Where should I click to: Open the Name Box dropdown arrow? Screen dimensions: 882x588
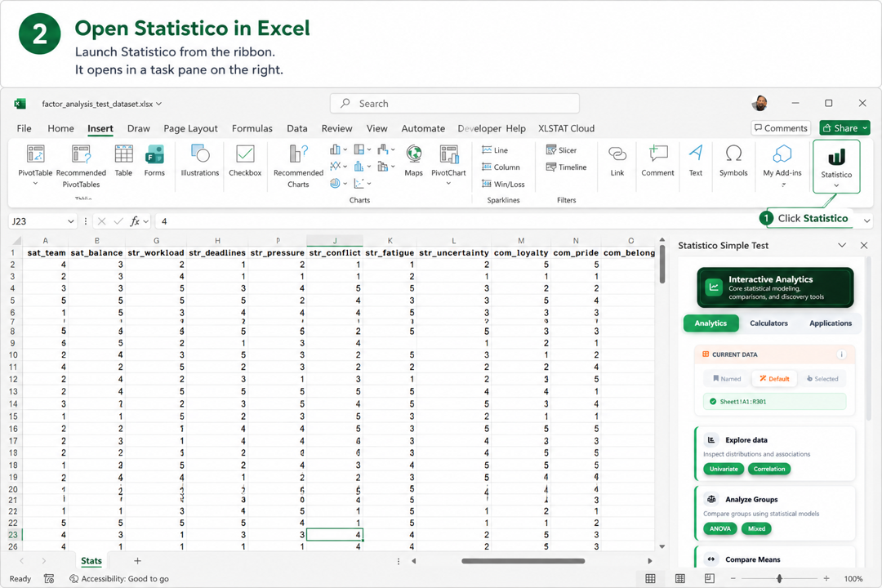tap(71, 221)
